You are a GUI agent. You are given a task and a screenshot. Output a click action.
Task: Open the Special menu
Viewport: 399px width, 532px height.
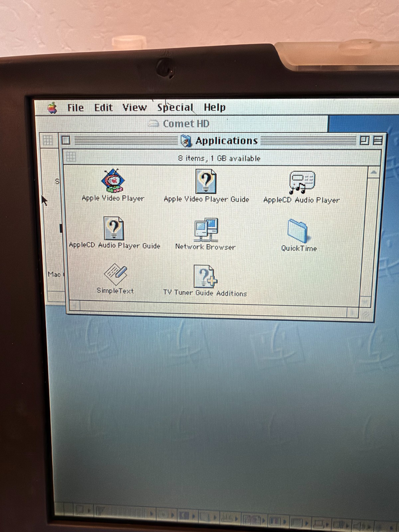[175, 107]
